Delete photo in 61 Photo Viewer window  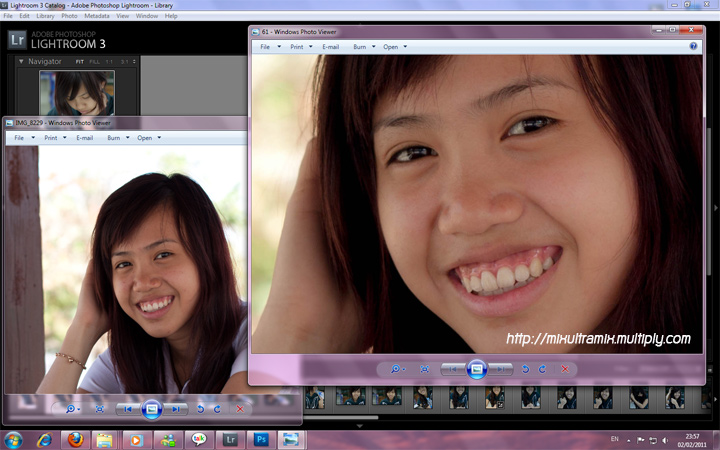coord(565,369)
